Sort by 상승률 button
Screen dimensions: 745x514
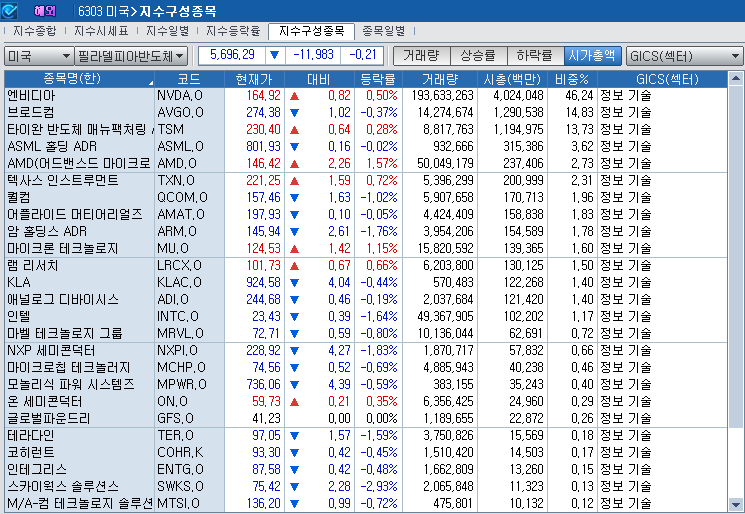click(478, 56)
